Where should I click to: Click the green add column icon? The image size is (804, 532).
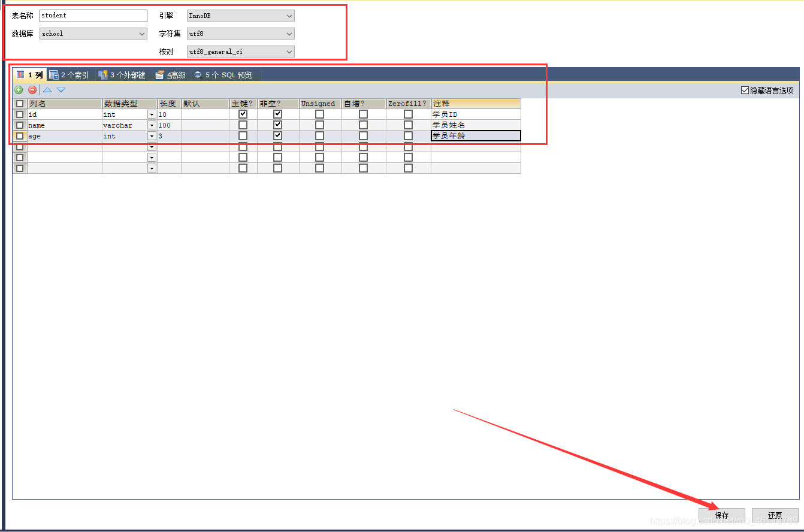pos(19,90)
